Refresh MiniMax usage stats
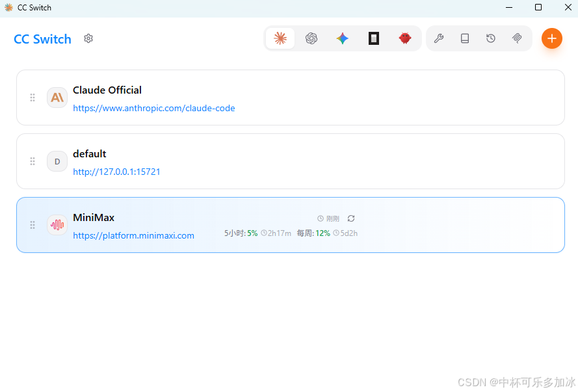 pyautogui.click(x=351, y=218)
